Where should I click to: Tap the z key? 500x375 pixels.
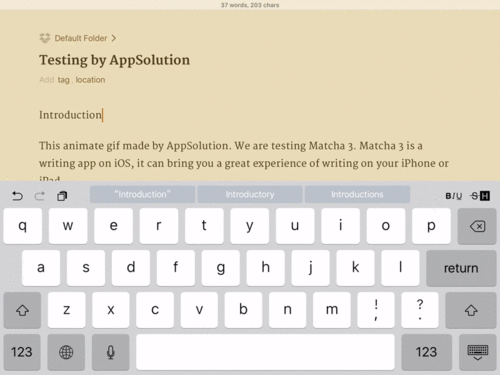[x=66, y=310]
